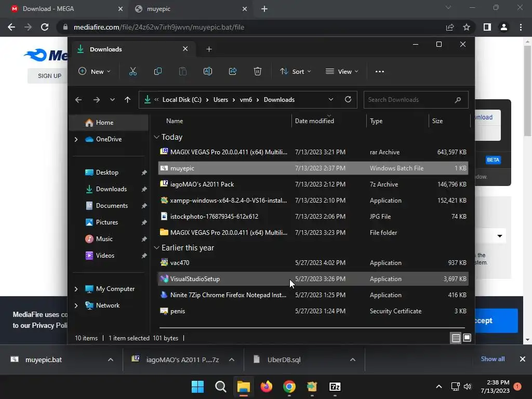Screen dimensions: 532x399
Task: Click the Paste icon in Explorer toolbar
Action: [x=182, y=71]
